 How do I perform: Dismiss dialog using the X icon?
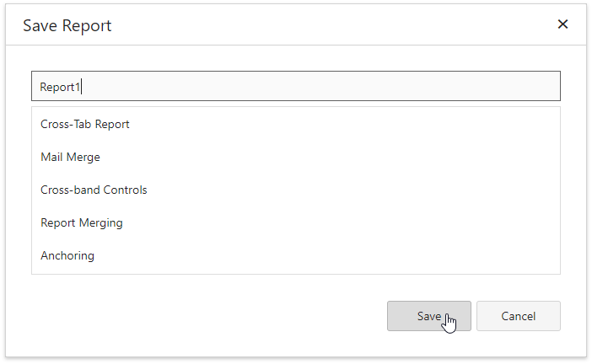tap(562, 24)
